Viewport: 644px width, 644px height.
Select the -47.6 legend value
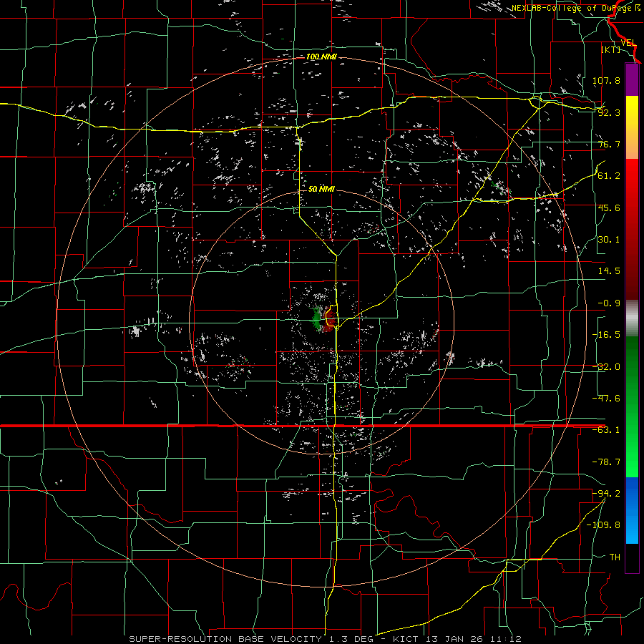click(x=606, y=399)
